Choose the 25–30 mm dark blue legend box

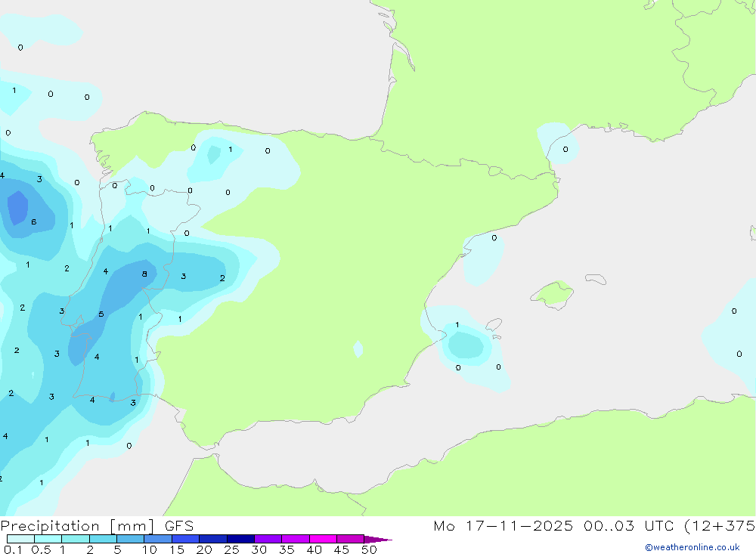tap(240, 539)
